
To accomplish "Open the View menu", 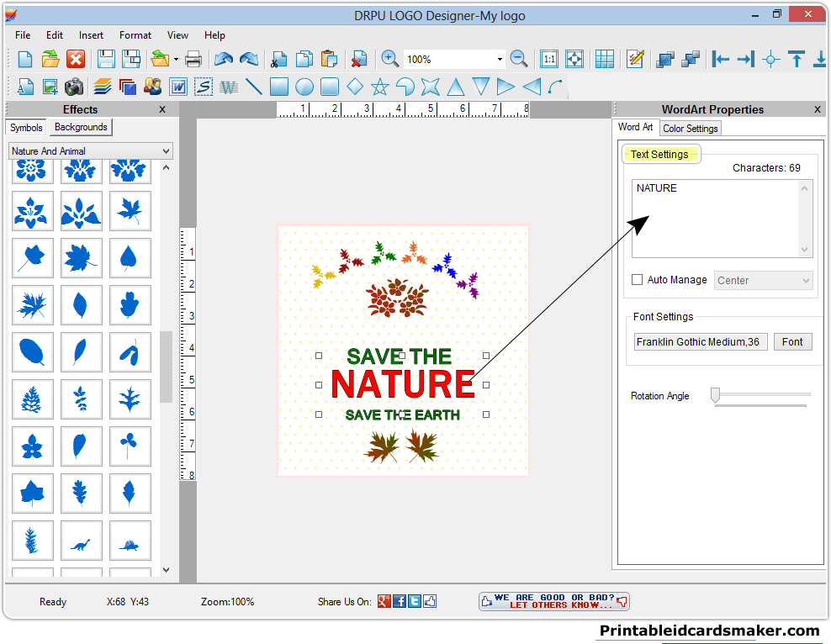I will pos(177,35).
